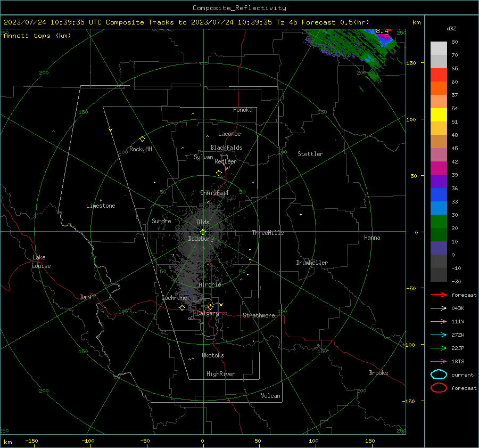The height and width of the screenshot is (448, 479).
Task: Click the light gray top dBZ swatch
Action: [x=439, y=48]
